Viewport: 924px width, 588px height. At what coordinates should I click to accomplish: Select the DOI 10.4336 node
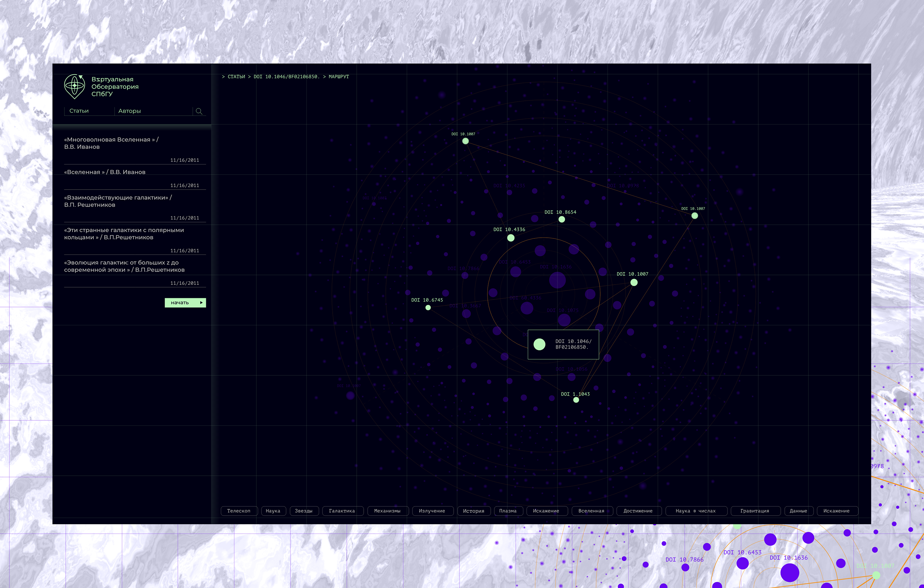pos(511,238)
